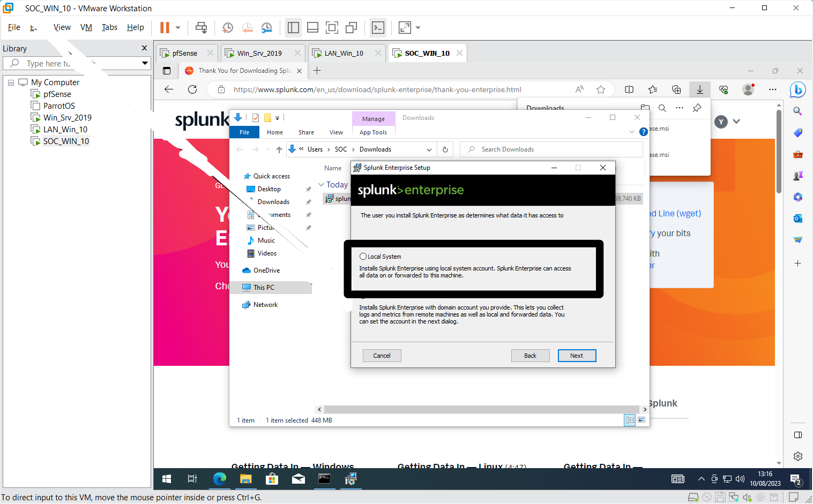Image resolution: width=813 pixels, height=504 pixels.
Task: Expand the File Explorer ribbon chevron
Action: 632,132
